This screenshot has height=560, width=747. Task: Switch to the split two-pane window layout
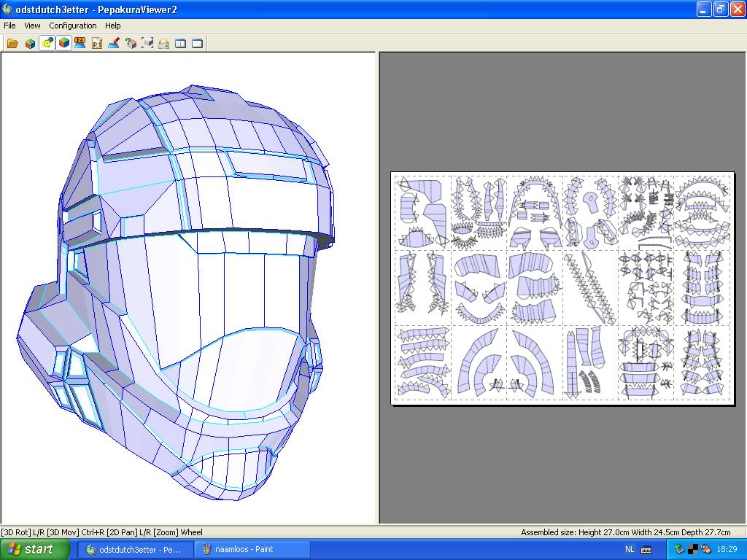tap(181, 44)
